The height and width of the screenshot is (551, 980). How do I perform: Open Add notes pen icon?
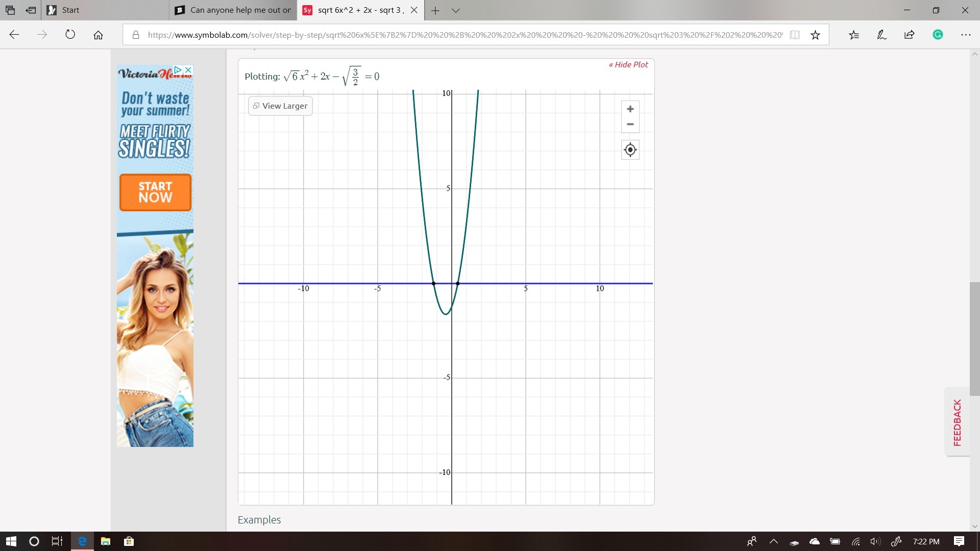pyautogui.click(x=881, y=35)
